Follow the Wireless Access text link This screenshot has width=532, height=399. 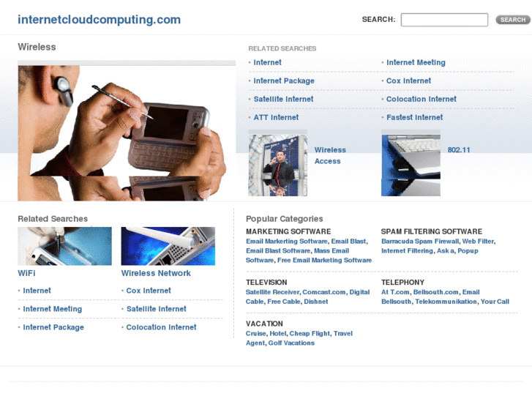(330, 155)
